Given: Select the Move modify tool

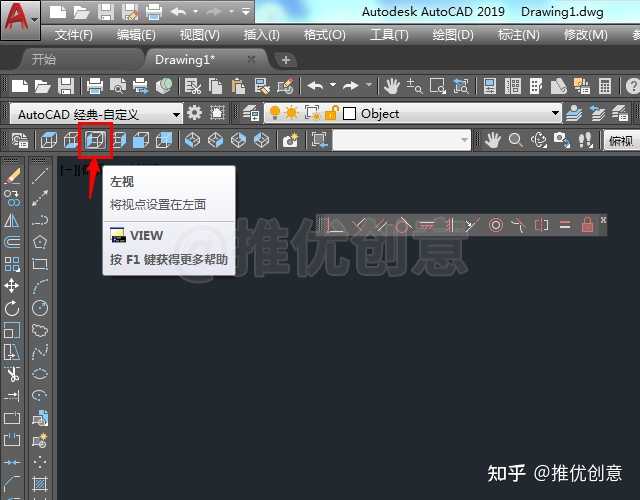Looking at the screenshot, I should point(12,286).
